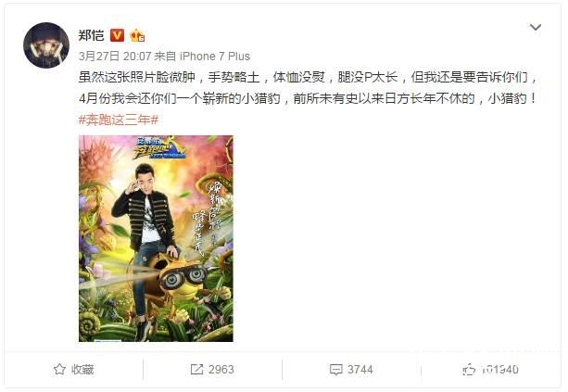Open the post options chevron menu
The image size is (568, 392).
[536, 28]
